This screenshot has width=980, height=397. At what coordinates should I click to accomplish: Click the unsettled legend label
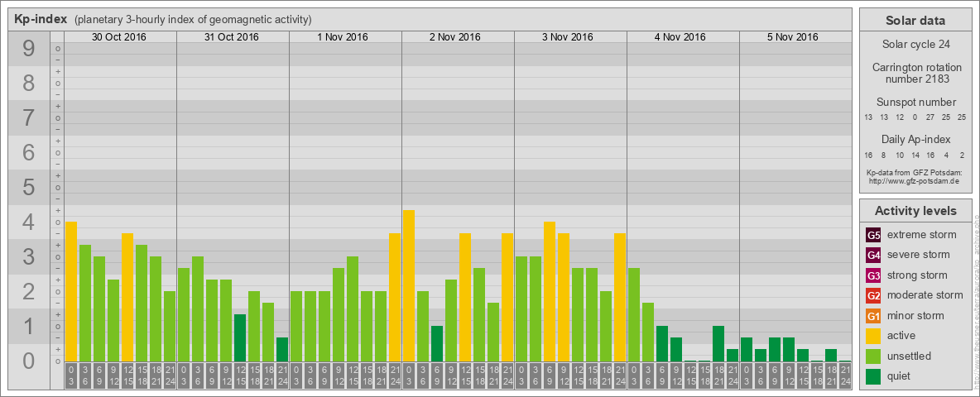click(x=910, y=356)
